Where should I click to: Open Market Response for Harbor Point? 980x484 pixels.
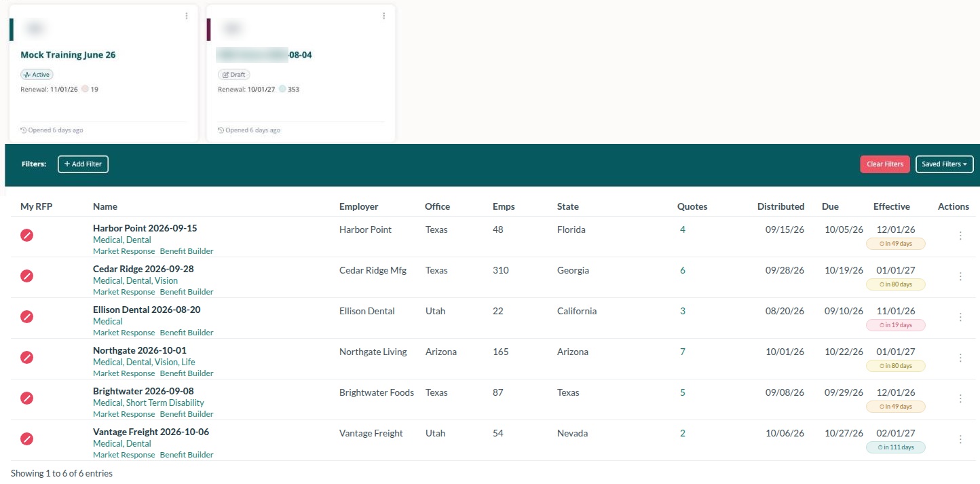pos(124,251)
